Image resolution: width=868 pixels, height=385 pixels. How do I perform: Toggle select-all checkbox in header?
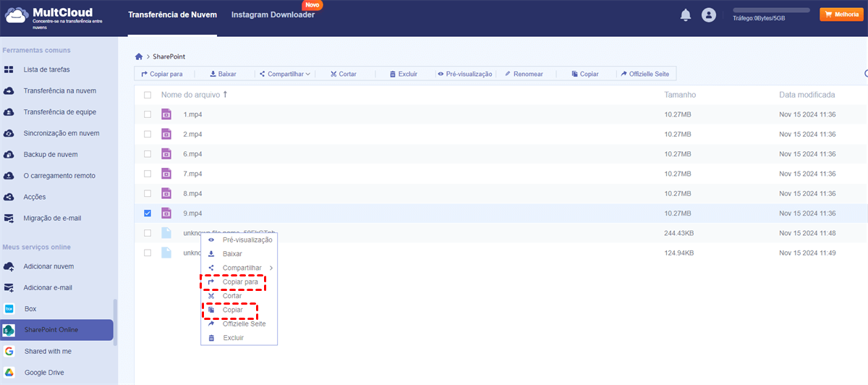point(148,95)
